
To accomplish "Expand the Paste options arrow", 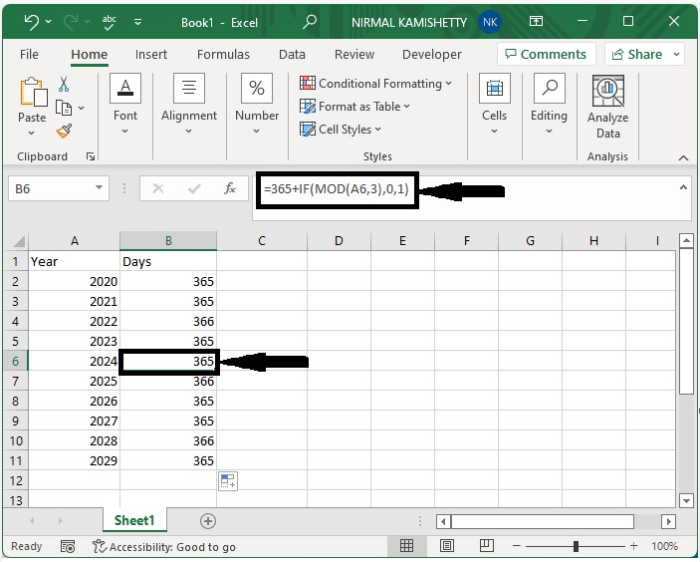I will [31, 133].
